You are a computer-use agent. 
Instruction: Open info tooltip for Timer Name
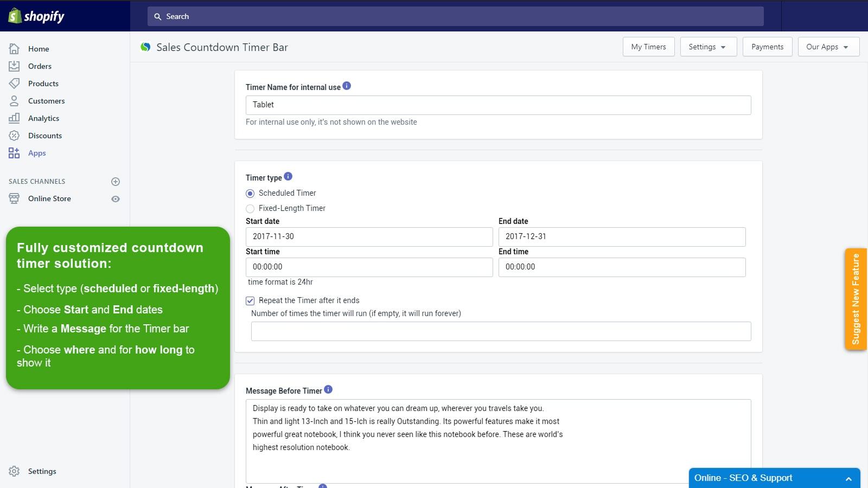pyautogui.click(x=347, y=86)
